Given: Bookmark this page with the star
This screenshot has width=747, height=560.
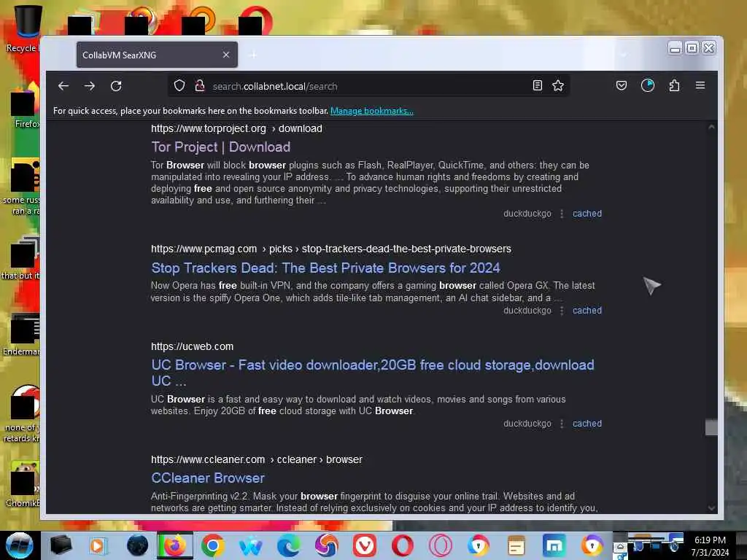Looking at the screenshot, I should [x=558, y=86].
